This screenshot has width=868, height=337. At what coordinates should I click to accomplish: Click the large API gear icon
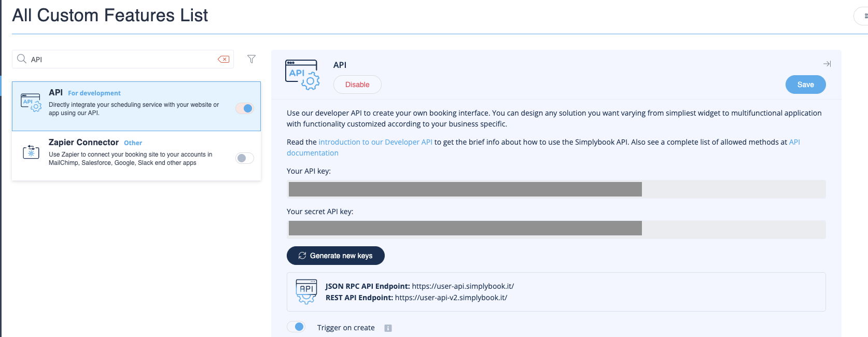[x=302, y=75]
